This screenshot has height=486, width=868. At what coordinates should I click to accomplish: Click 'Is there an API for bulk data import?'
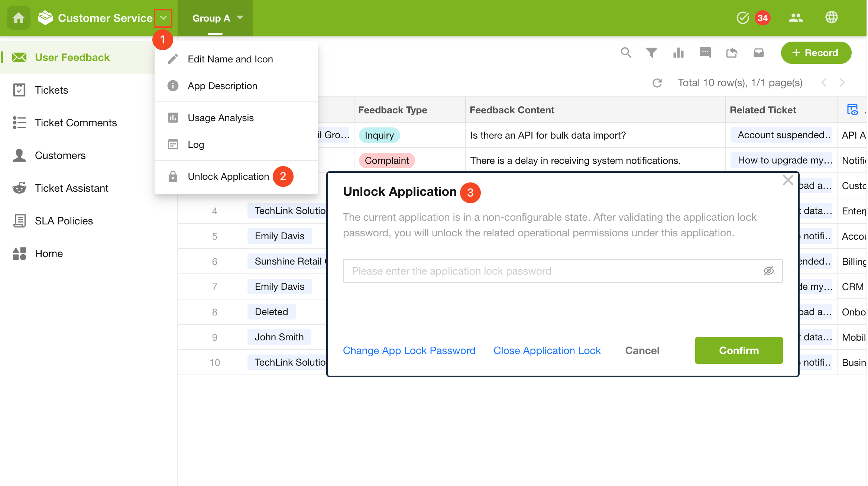(x=548, y=135)
